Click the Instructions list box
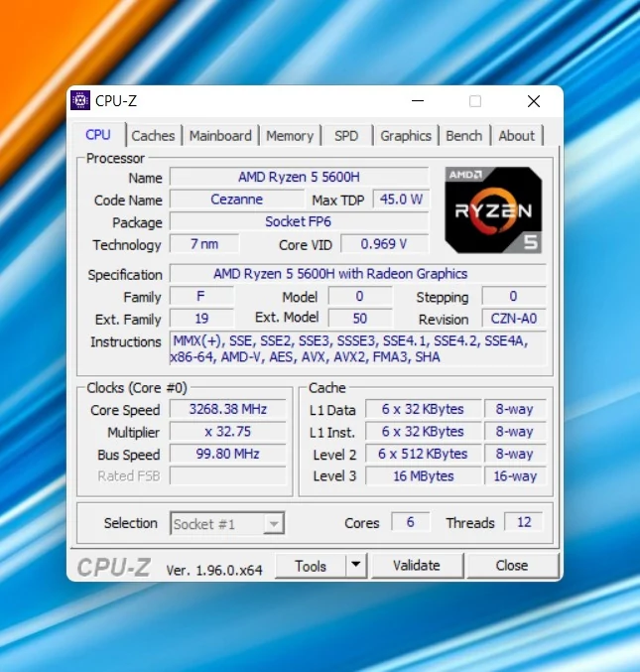This screenshot has height=672, width=640. point(357,348)
